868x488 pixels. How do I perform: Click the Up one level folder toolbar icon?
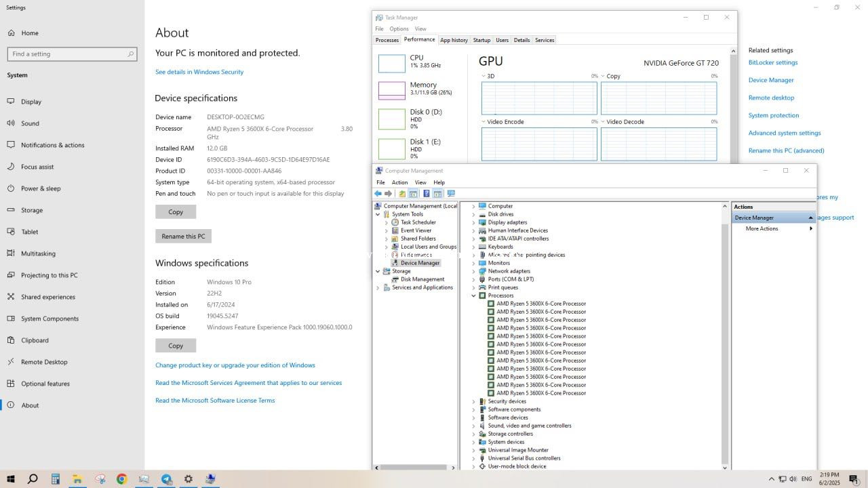coord(402,193)
